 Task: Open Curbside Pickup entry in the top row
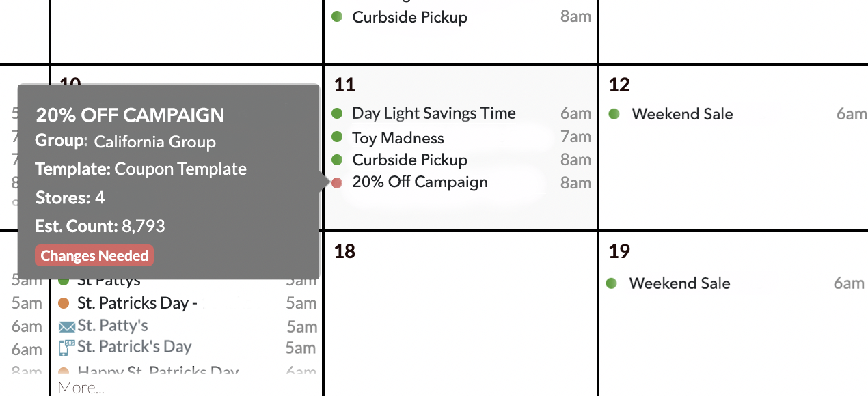pos(409,17)
